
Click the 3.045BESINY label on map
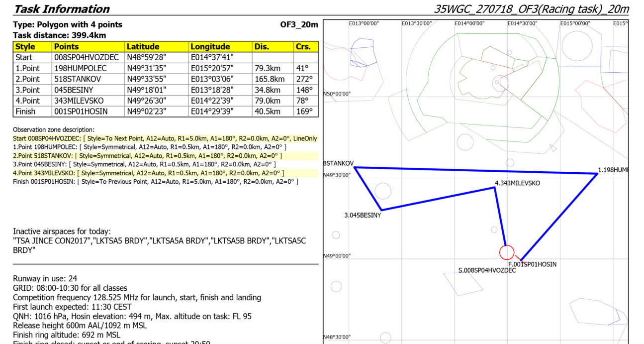coord(363,216)
